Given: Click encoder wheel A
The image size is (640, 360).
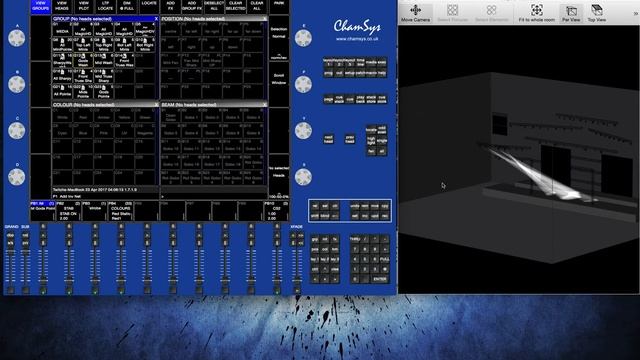Looking at the screenshot, I should [17, 38].
